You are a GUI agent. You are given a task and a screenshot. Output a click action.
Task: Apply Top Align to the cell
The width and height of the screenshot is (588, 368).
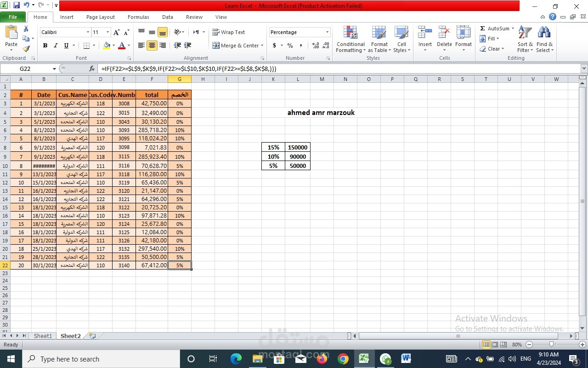141,32
